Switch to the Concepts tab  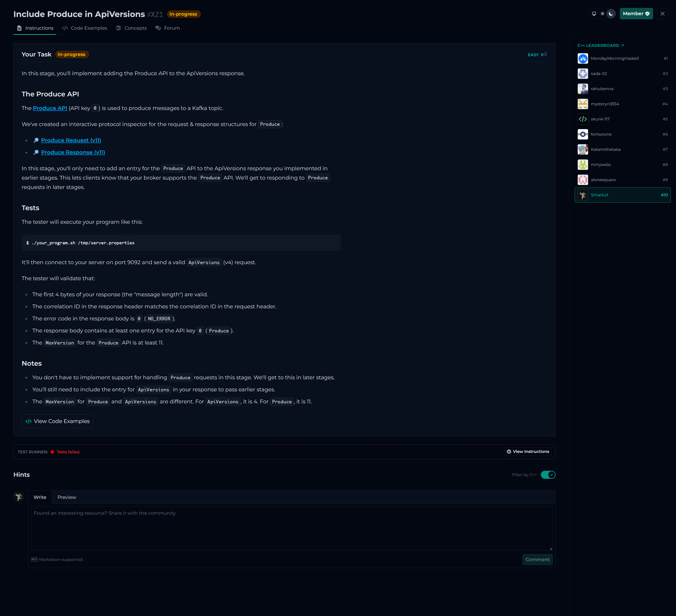coord(131,28)
